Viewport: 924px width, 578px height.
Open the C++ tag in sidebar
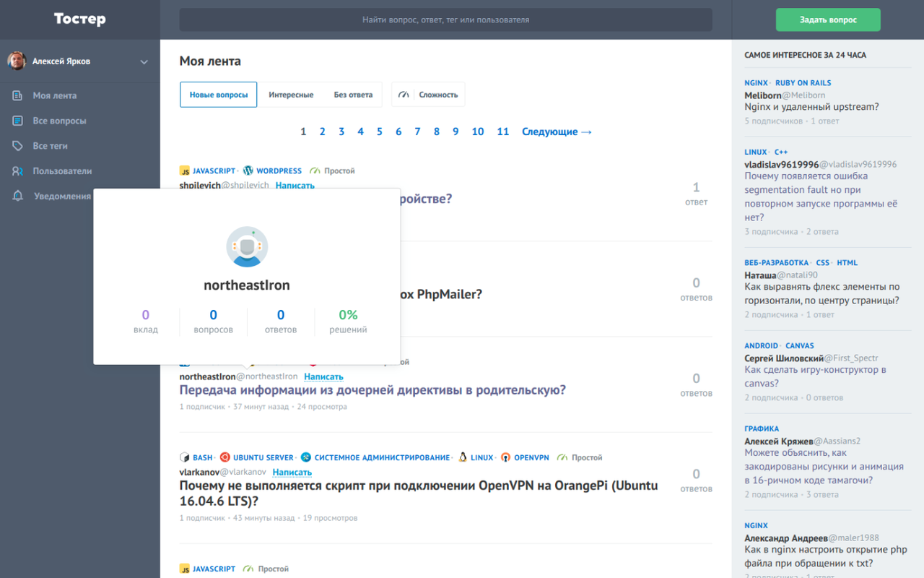pyautogui.click(x=781, y=152)
